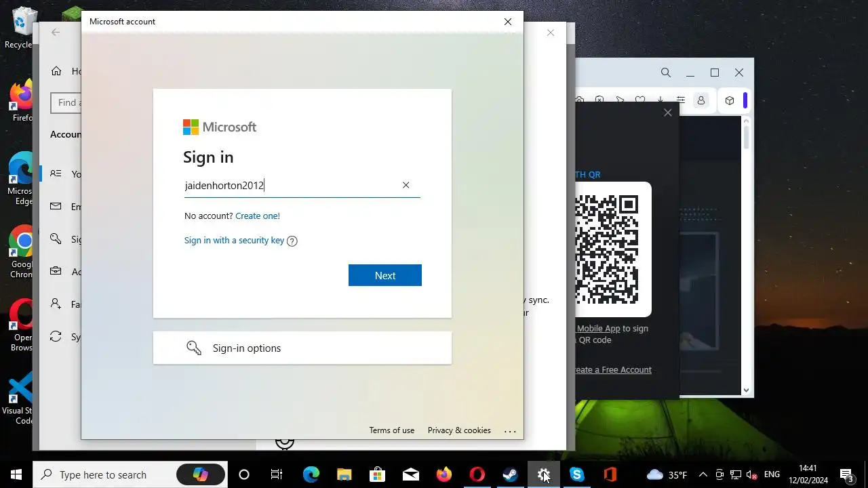Open the clock and date flyout
Viewport: 868px width, 488px height.
point(808,474)
